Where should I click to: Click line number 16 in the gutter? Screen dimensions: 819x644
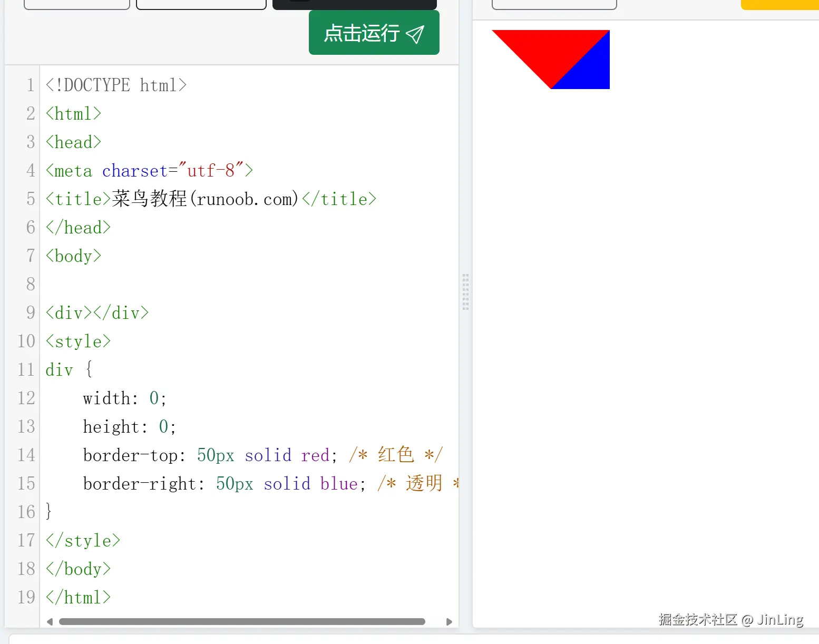pos(26,512)
